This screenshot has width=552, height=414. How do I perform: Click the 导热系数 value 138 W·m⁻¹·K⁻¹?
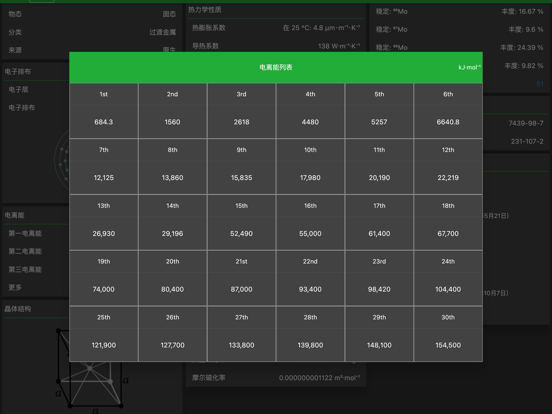339,46
